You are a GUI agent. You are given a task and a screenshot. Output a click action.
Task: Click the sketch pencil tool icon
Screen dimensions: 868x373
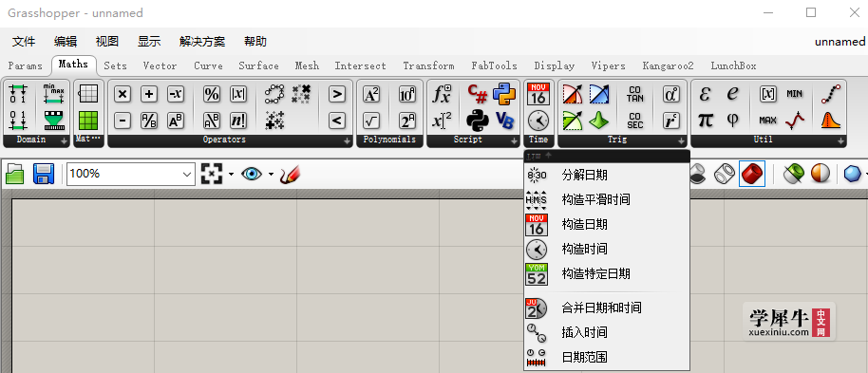tap(290, 174)
